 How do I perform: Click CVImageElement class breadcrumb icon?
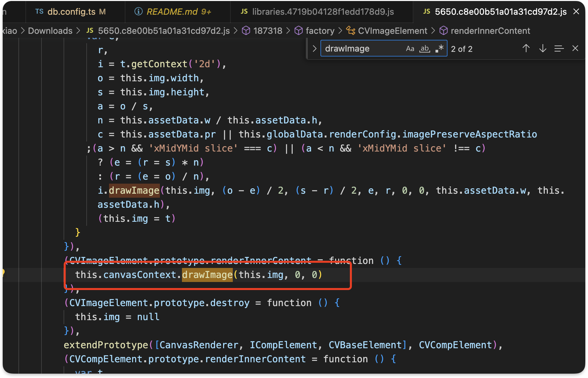coord(351,31)
